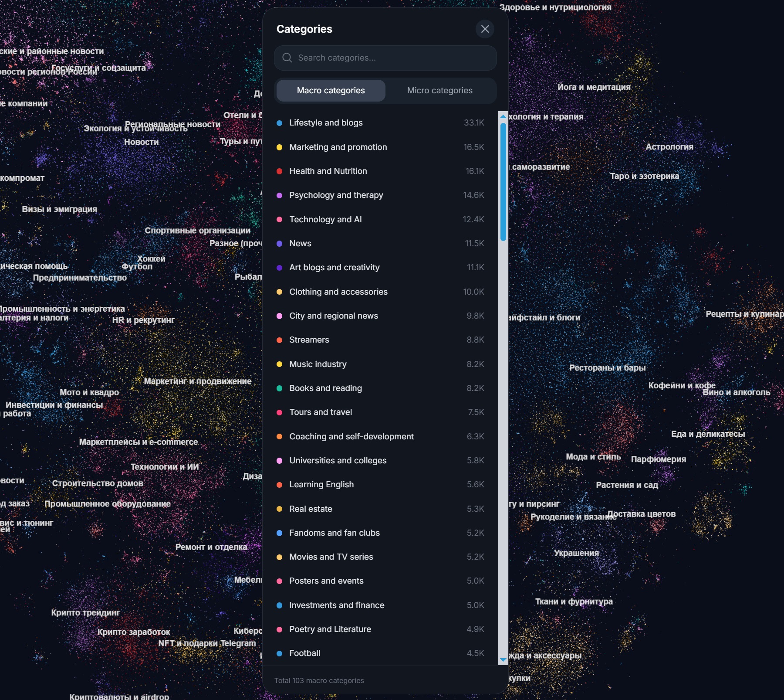Image resolution: width=784 pixels, height=700 pixels.
Task: Choose Learning English category
Action: [x=381, y=485]
